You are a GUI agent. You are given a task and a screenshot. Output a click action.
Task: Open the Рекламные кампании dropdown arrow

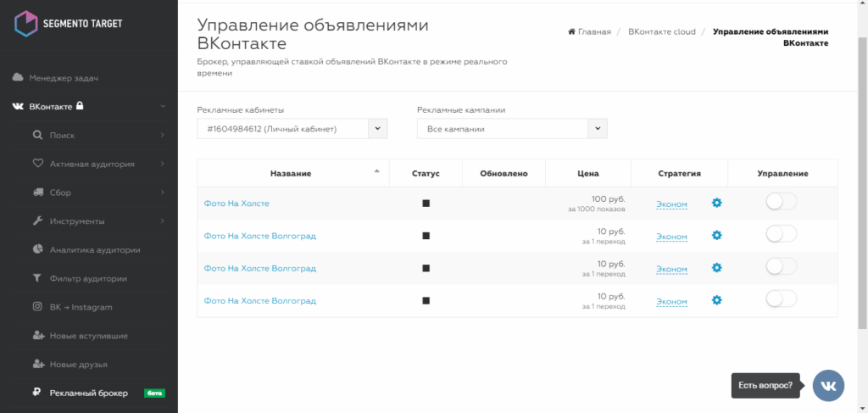(598, 128)
